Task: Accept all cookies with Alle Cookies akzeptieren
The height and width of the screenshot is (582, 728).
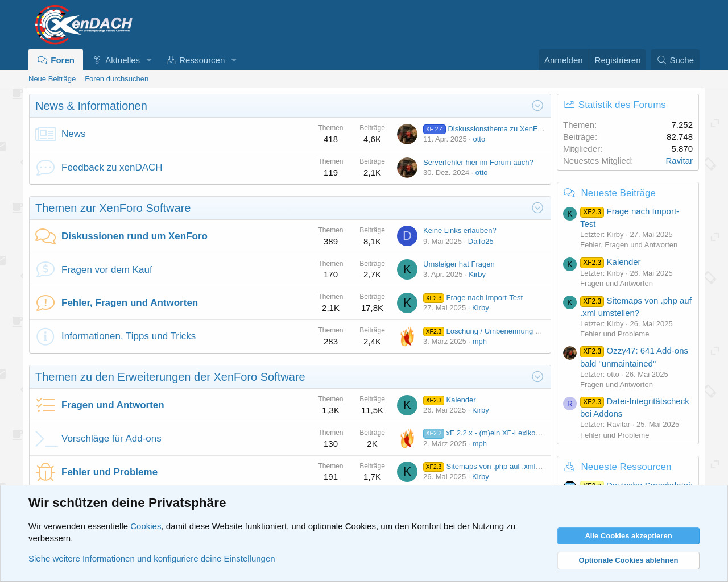Action: coord(628,536)
